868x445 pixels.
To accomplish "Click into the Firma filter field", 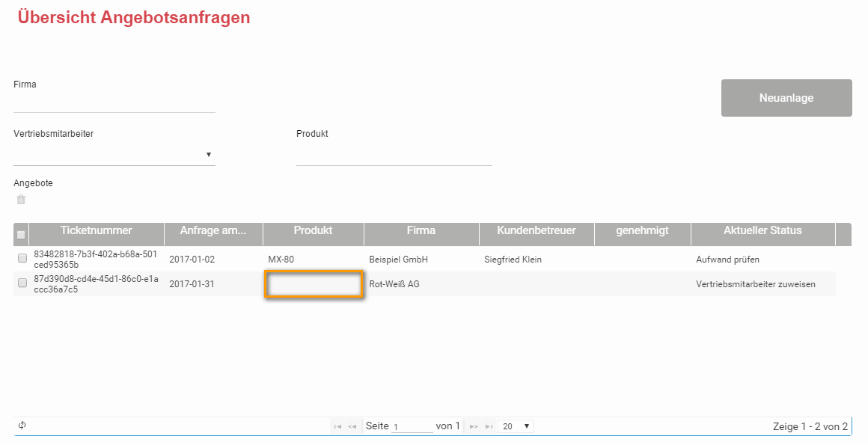I will [x=114, y=103].
